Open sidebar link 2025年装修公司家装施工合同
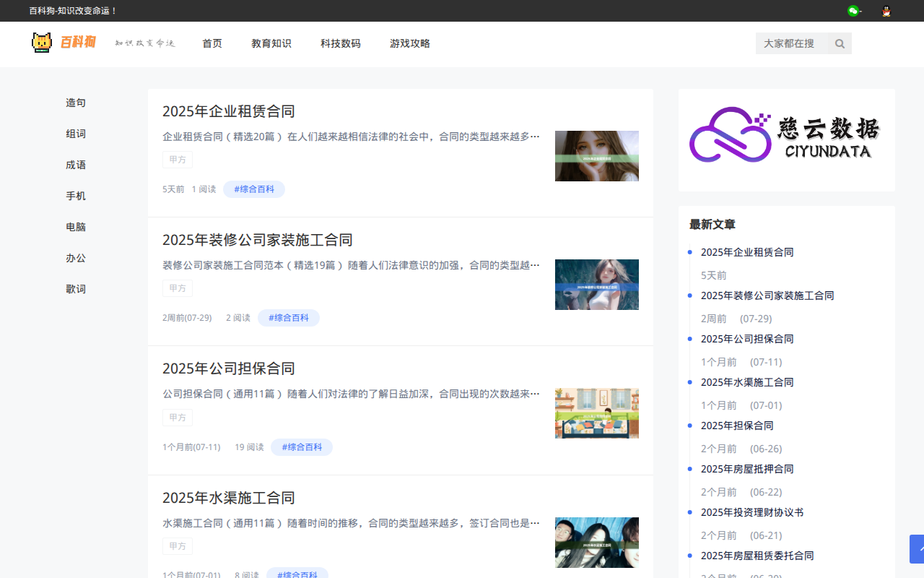The image size is (924, 578). coord(767,296)
